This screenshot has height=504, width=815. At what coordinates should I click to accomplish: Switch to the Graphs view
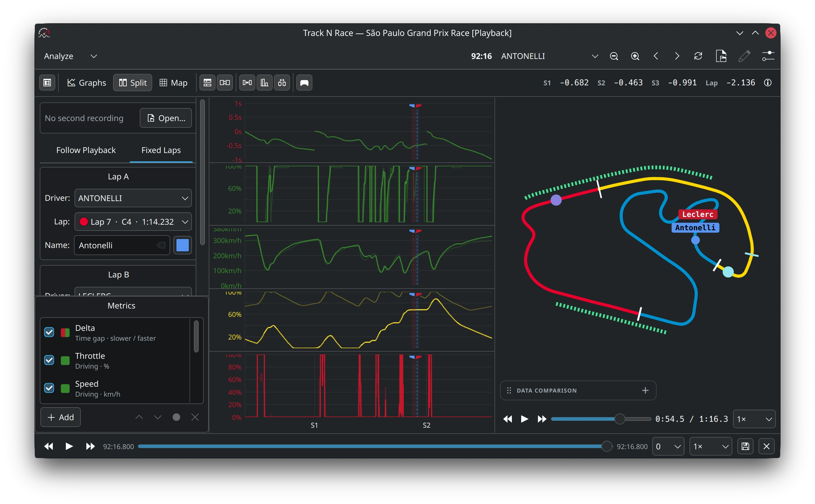pos(86,83)
